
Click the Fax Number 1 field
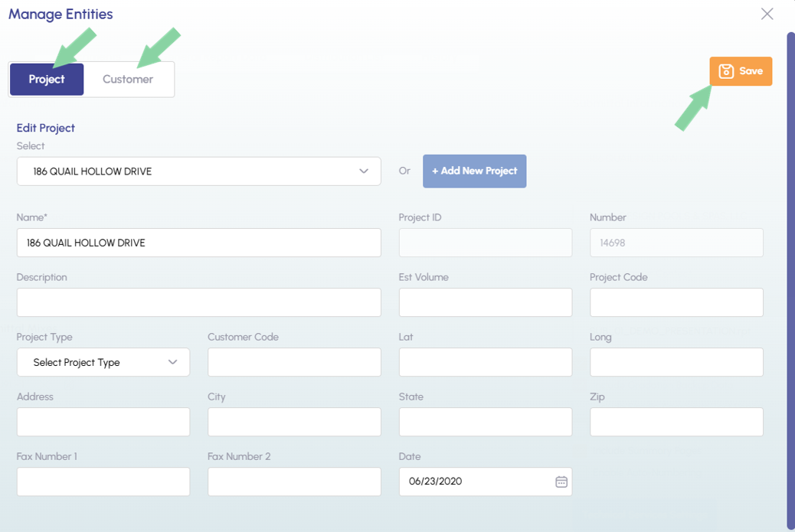[103, 481]
